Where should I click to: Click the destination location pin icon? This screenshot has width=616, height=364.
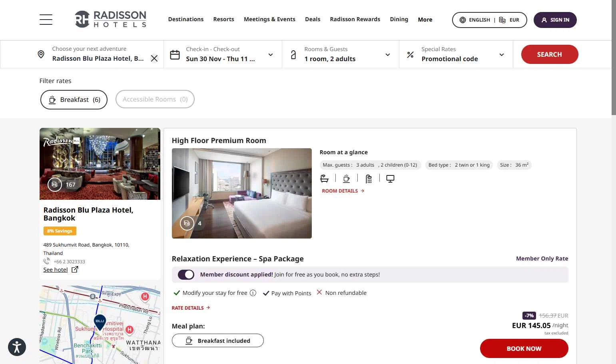[41, 54]
